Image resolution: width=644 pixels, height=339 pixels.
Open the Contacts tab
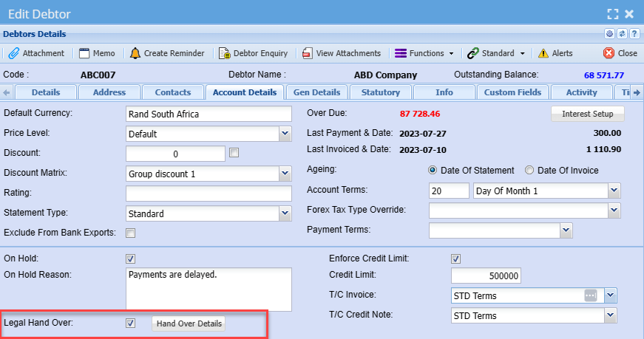coord(173,92)
